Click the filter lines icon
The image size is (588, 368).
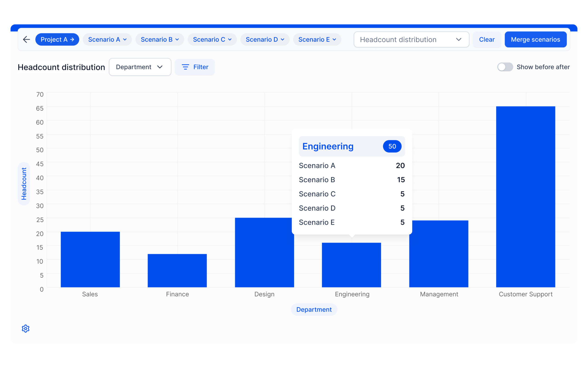coord(185,67)
